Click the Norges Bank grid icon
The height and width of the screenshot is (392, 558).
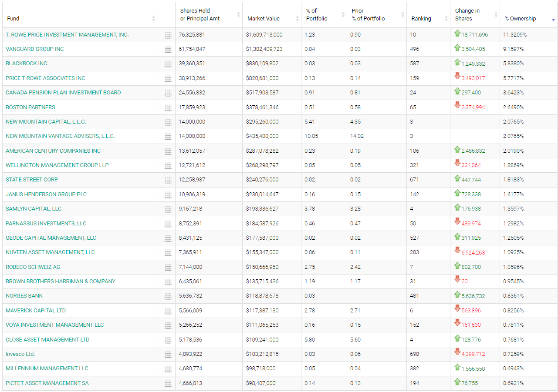[x=168, y=296]
